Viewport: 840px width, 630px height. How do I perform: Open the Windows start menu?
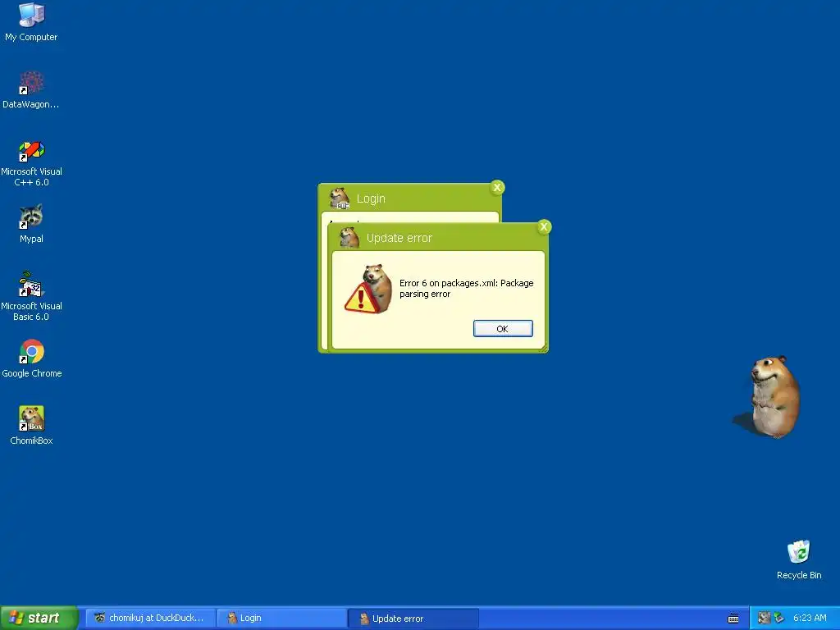pyautogui.click(x=39, y=618)
